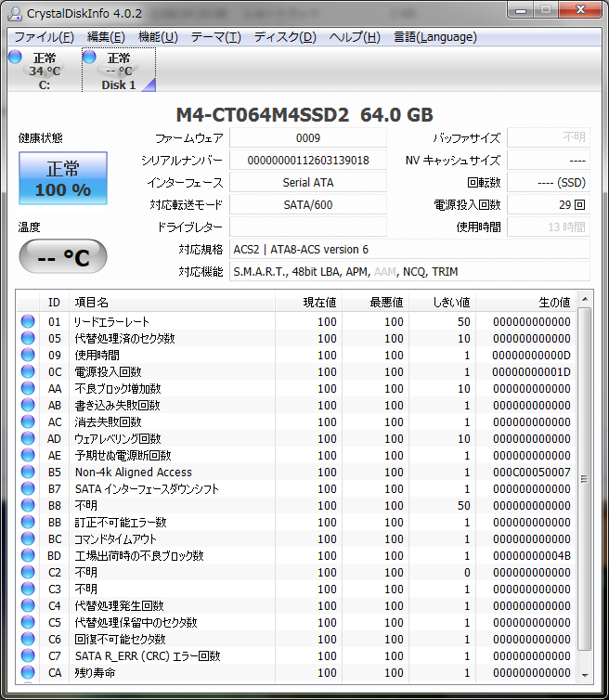The height and width of the screenshot is (700, 609).
Task: Click the 電源投入回数 field showing 29 回
Action: 549,205
